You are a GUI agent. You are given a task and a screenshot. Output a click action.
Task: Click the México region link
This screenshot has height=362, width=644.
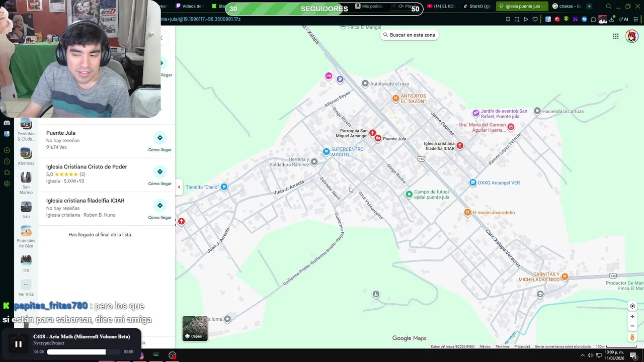485,346
